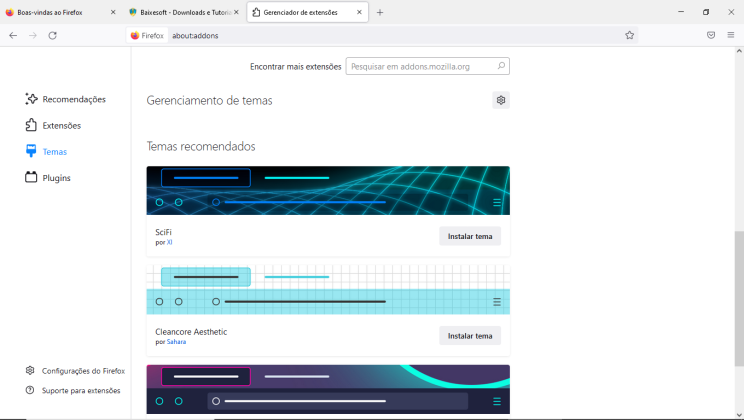
Task: Open Suporte para extensões link
Action: pos(73,391)
